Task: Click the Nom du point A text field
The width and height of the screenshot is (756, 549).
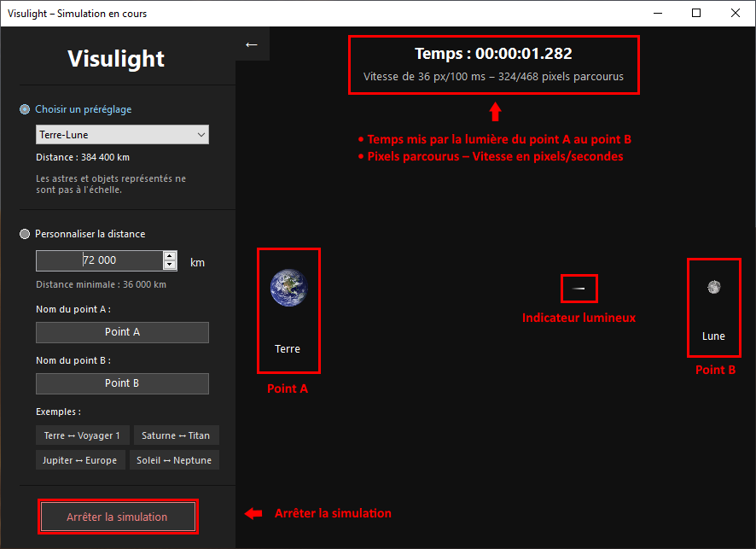Action: point(123,332)
